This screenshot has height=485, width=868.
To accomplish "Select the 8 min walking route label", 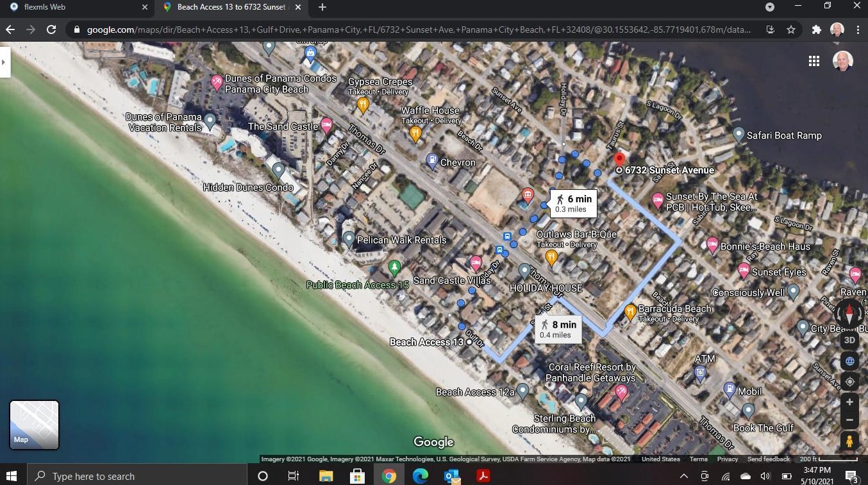I will coord(558,329).
